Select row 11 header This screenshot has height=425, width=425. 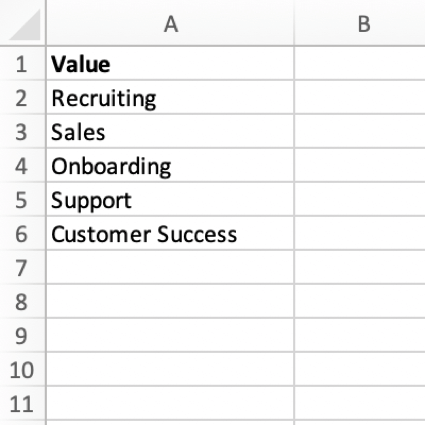pyautogui.click(x=23, y=403)
